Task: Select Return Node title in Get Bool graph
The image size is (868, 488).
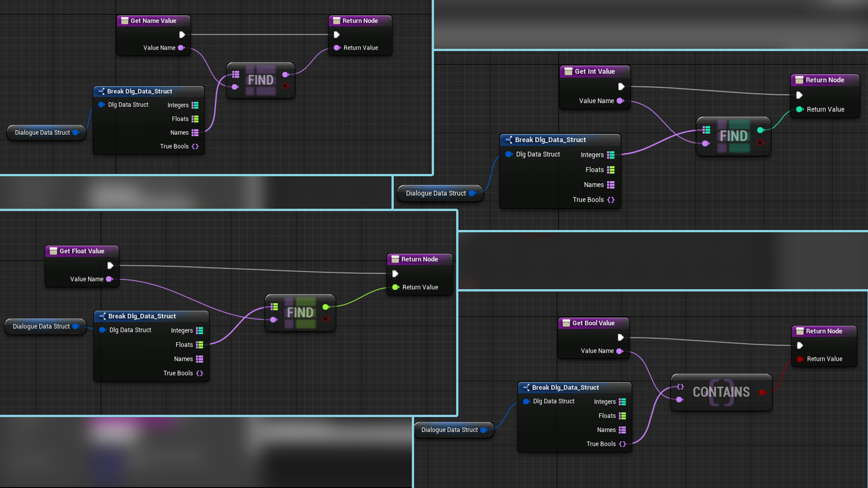Action: pos(824,331)
